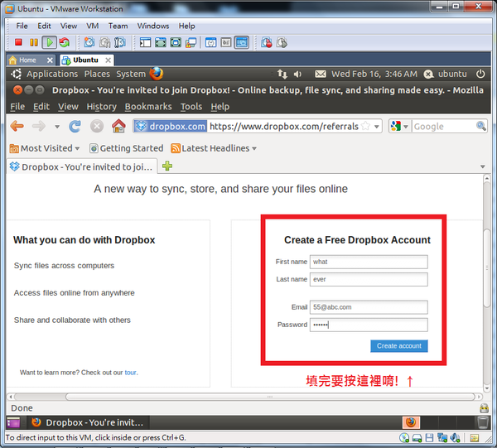
Task: Open the back/forward history dropdown arrow
Action: (x=57, y=127)
